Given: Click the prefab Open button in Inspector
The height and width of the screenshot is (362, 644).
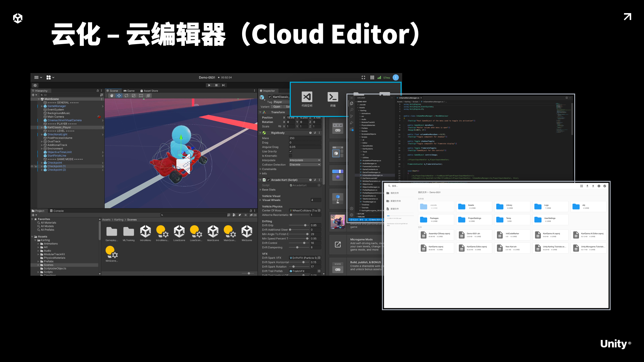Looking at the screenshot, I should click(x=277, y=107).
